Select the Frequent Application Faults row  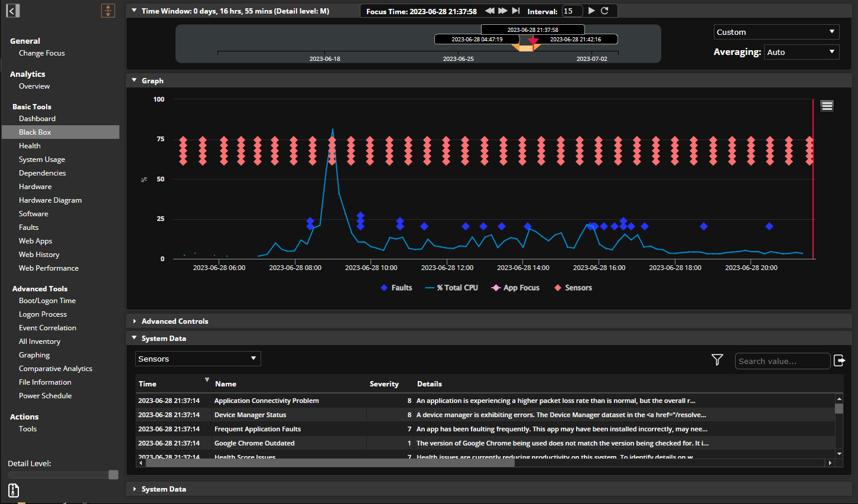click(485, 429)
